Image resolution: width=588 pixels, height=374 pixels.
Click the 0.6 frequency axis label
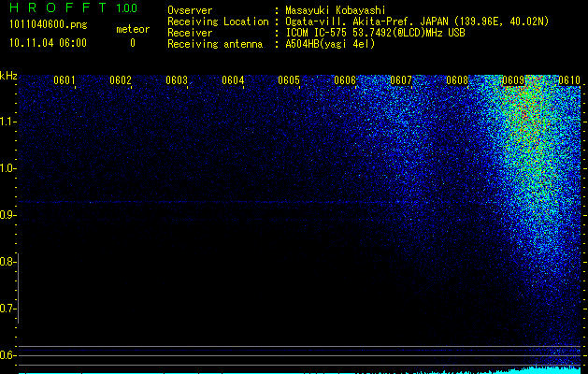(x=7, y=355)
